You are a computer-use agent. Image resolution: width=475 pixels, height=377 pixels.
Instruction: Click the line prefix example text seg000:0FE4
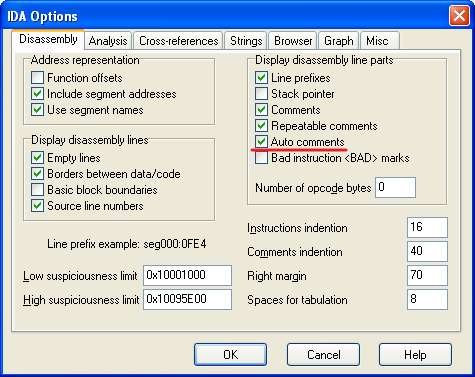pyautogui.click(x=175, y=244)
